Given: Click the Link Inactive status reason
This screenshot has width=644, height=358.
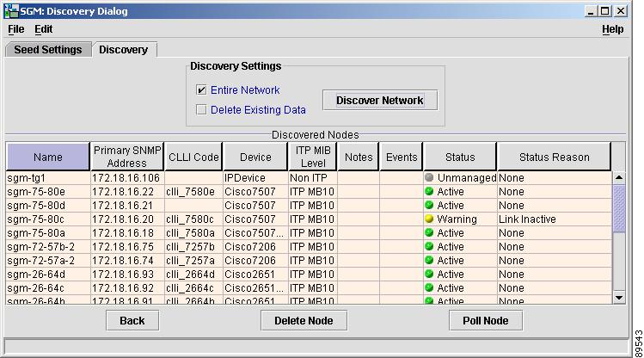Looking at the screenshot, I should [x=527, y=219].
